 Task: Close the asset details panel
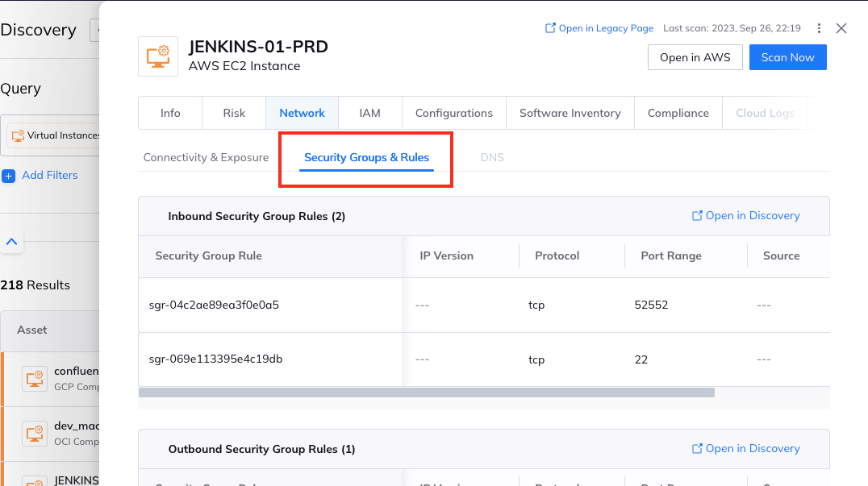[841, 28]
